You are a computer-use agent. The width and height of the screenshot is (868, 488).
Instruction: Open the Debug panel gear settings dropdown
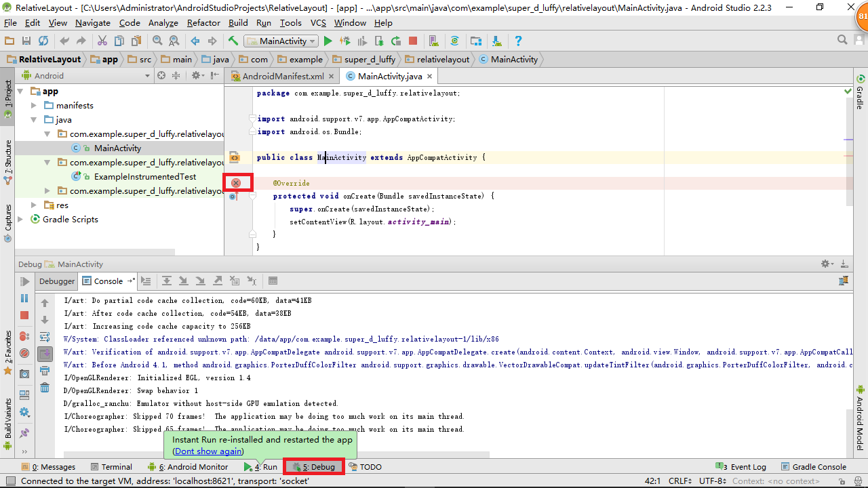point(828,264)
